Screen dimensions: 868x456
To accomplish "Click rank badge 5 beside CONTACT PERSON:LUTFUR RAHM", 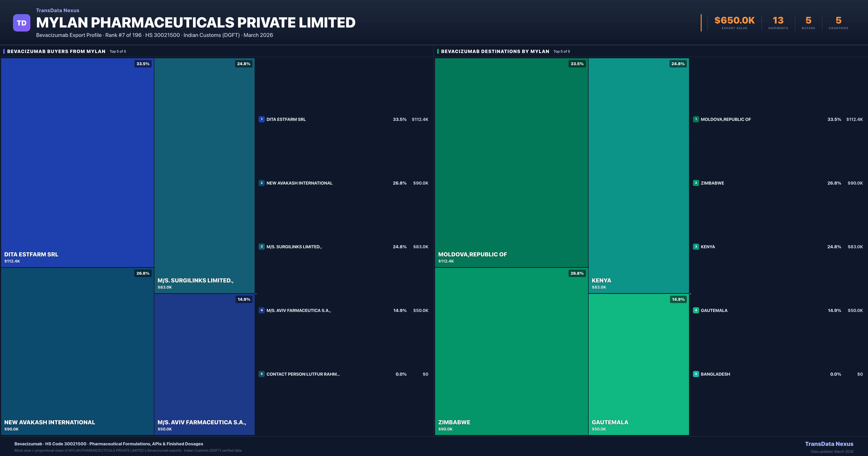I will [x=261, y=374].
